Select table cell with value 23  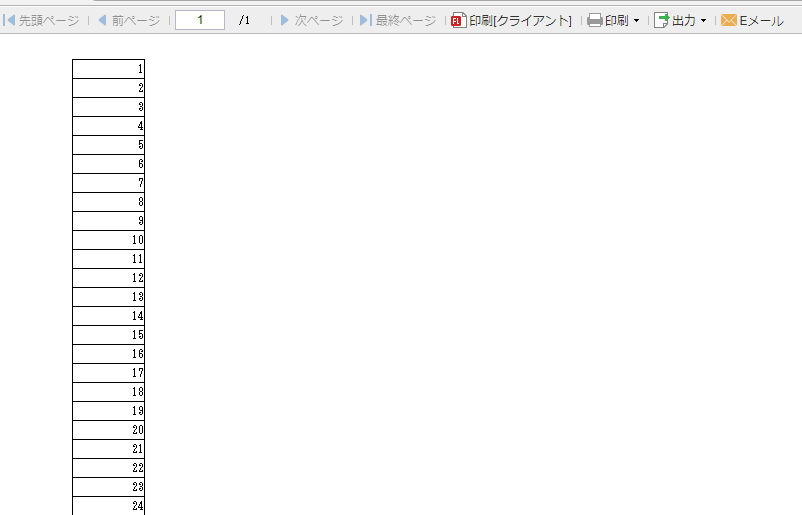click(108, 487)
